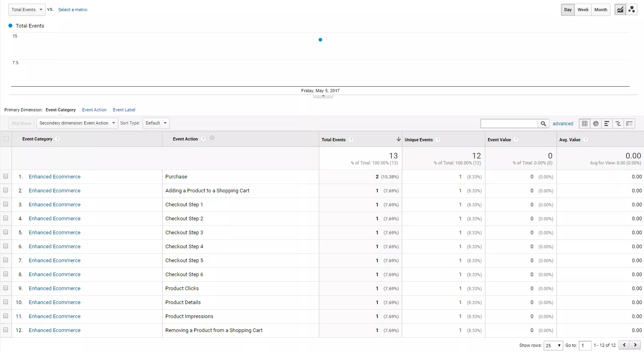This screenshot has height=352, width=644.
Task: Open the Secondary dimension dropdown
Action: coord(77,123)
